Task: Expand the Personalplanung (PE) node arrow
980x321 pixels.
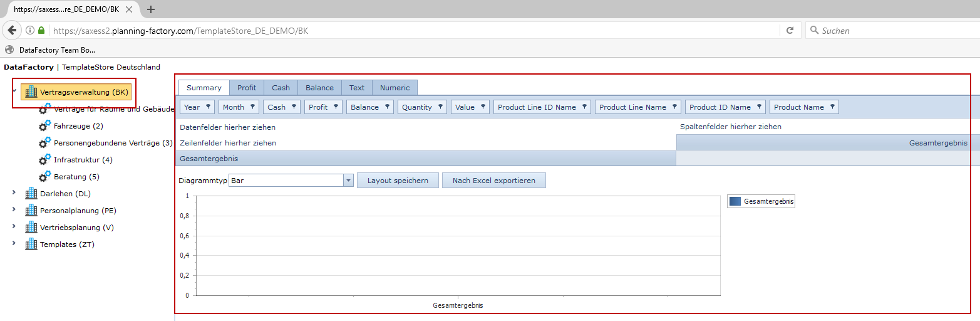Action: [x=14, y=210]
